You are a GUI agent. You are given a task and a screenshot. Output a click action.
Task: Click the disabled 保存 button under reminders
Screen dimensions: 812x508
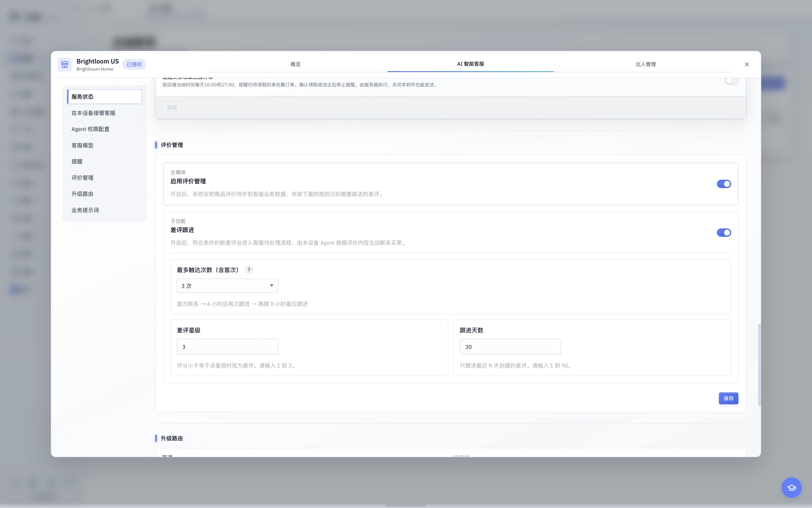(x=172, y=108)
